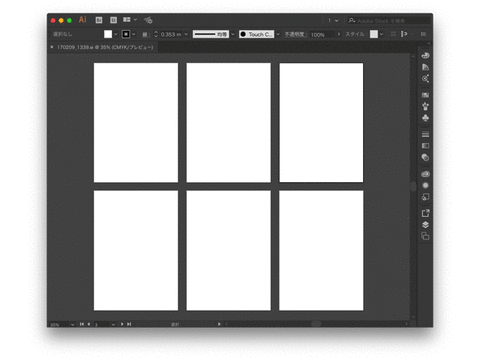Click the top-left artboard
Viewport: 480px width, 360px height.
pyautogui.click(x=136, y=123)
